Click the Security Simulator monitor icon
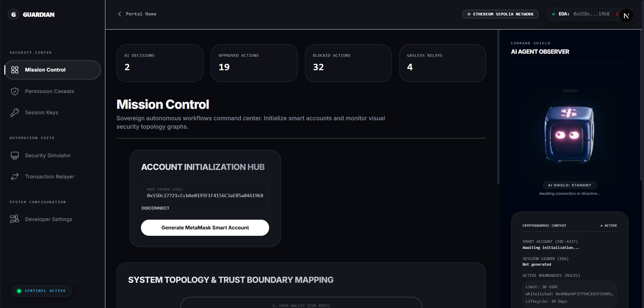This screenshot has height=308, width=644. [15, 156]
